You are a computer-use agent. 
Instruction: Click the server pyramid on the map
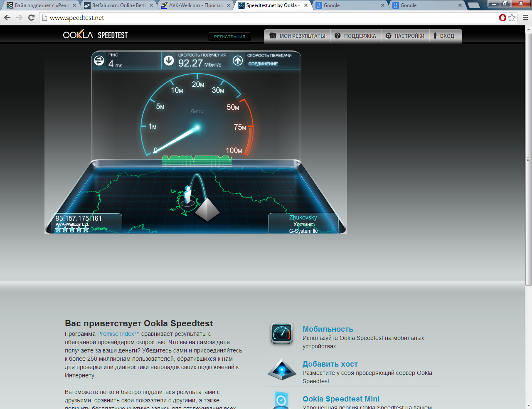tap(207, 209)
